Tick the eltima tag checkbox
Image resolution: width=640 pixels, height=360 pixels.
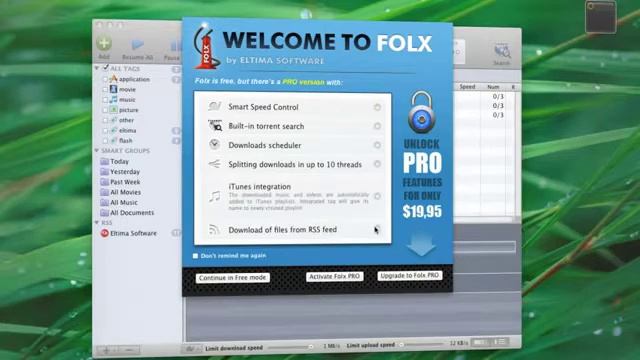[105, 131]
